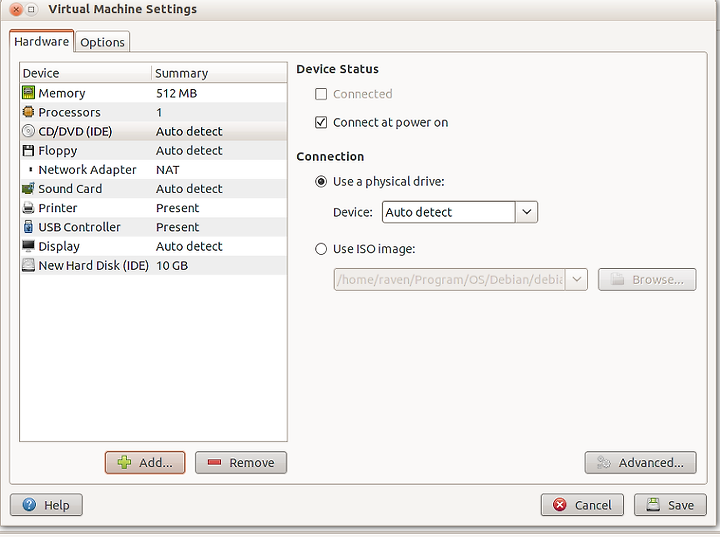Click the Processors row's summary value 1

[x=159, y=113]
